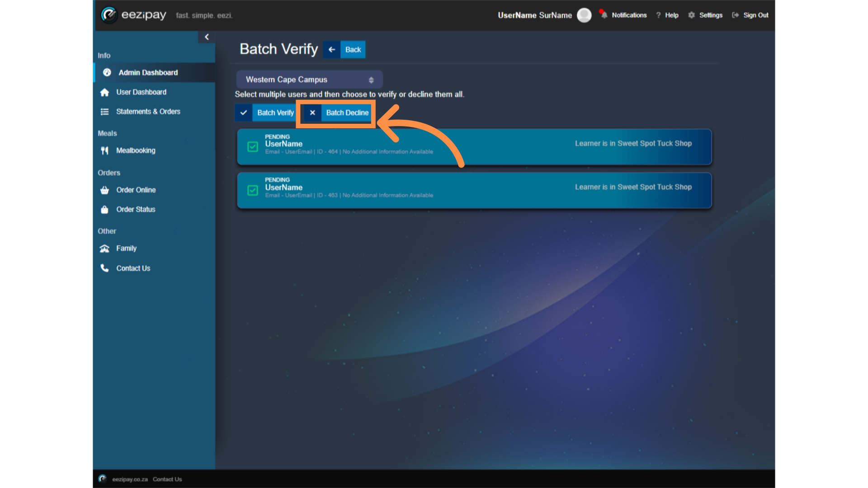Open Notifications link in header

point(629,15)
